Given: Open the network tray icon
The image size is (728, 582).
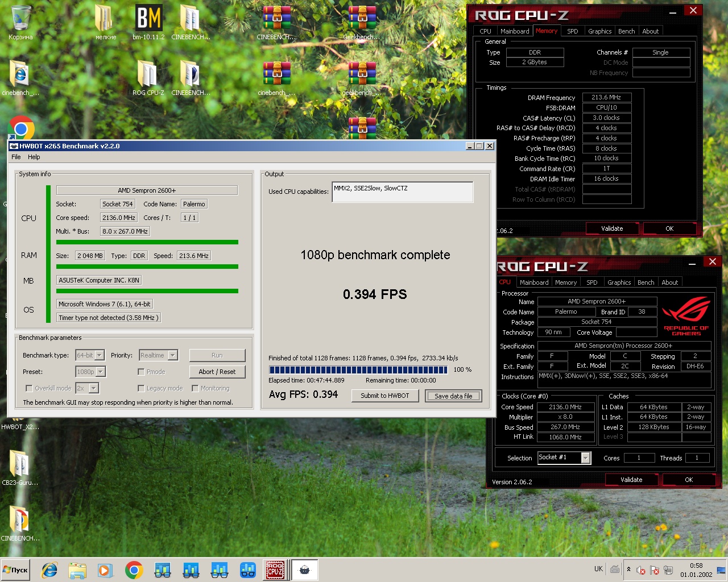Looking at the screenshot, I should point(668,569).
